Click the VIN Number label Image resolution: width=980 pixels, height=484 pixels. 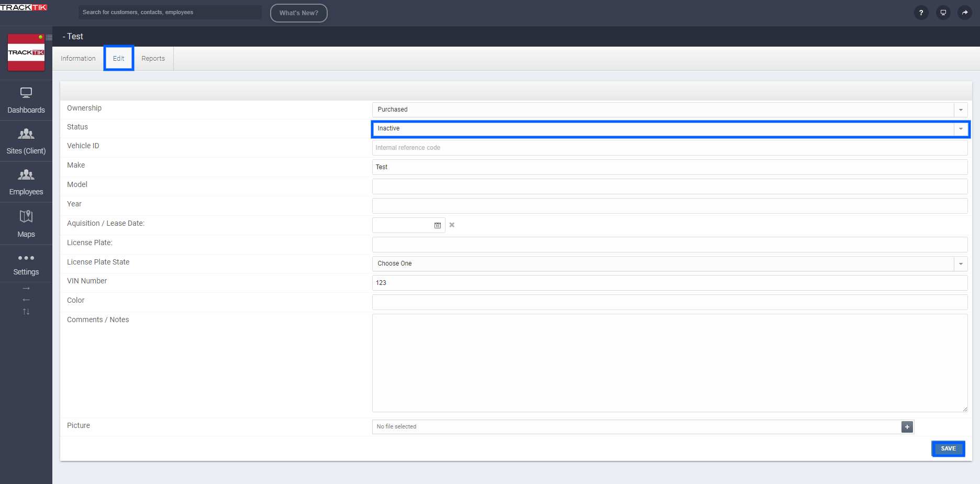click(87, 281)
